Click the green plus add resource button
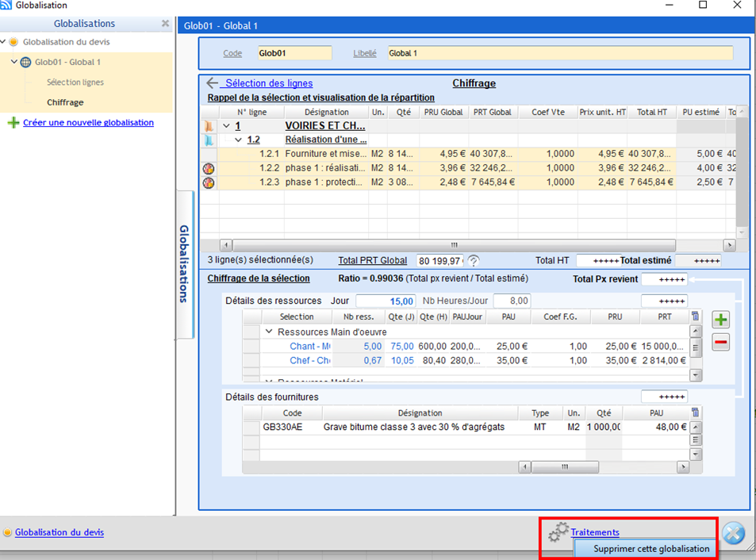756x560 pixels. pos(721,320)
